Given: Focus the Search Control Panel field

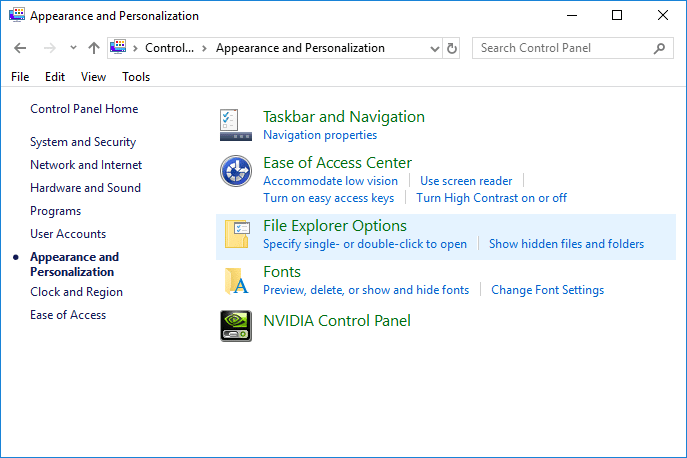Looking at the screenshot, I should [x=563, y=48].
